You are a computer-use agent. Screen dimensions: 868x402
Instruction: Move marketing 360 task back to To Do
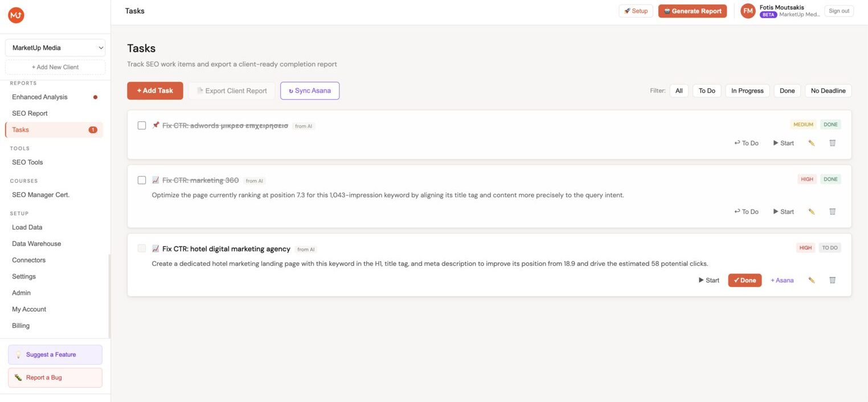coord(747,211)
